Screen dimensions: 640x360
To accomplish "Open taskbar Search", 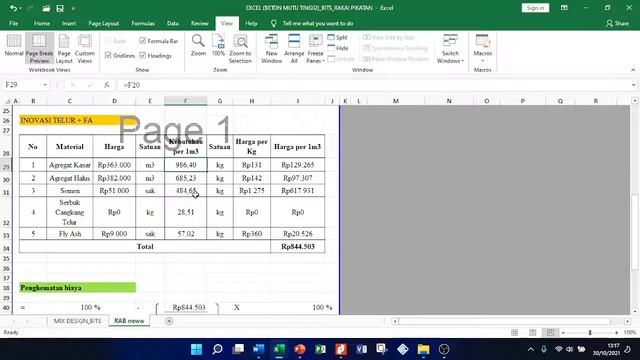I will click(217, 349).
